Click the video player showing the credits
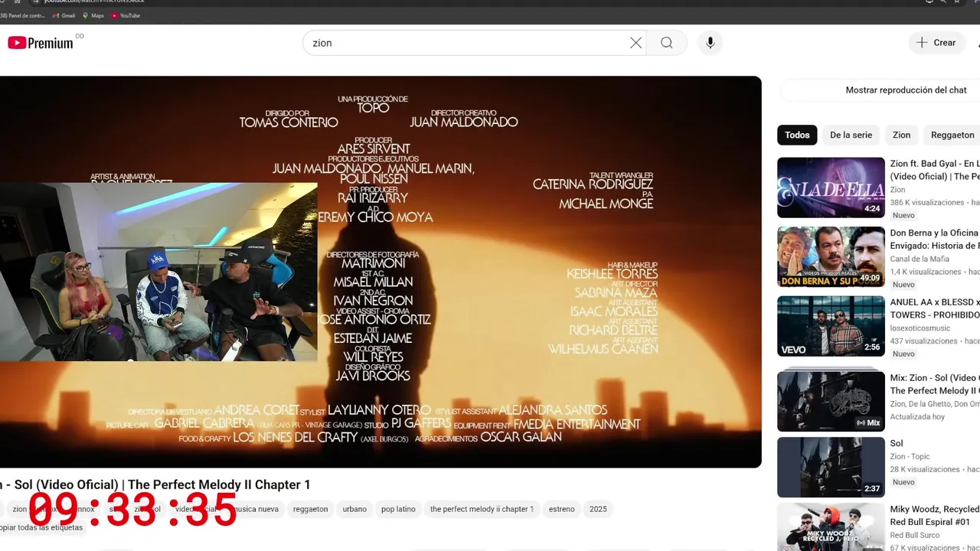 pos(381,272)
